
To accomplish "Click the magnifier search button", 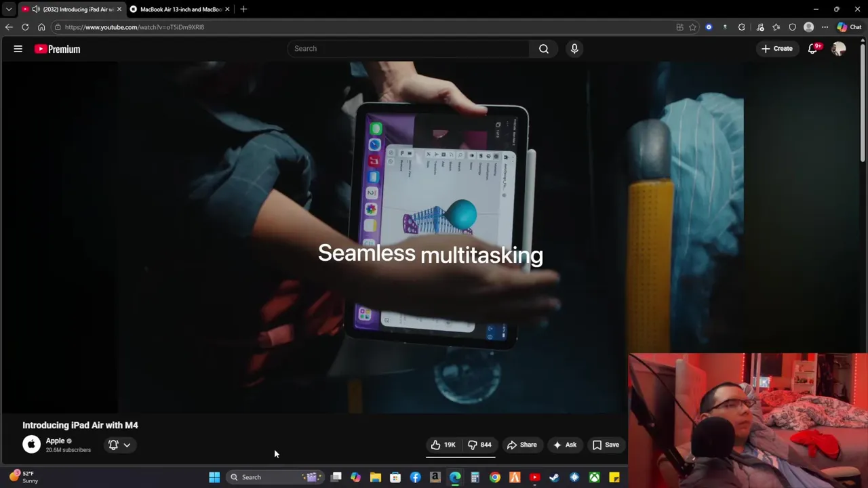I will click(x=544, y=49).
